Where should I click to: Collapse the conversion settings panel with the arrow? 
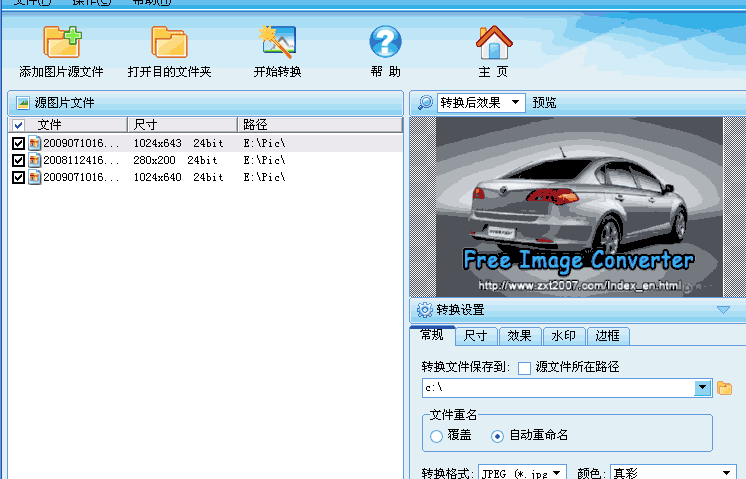(x=723, y=310)
